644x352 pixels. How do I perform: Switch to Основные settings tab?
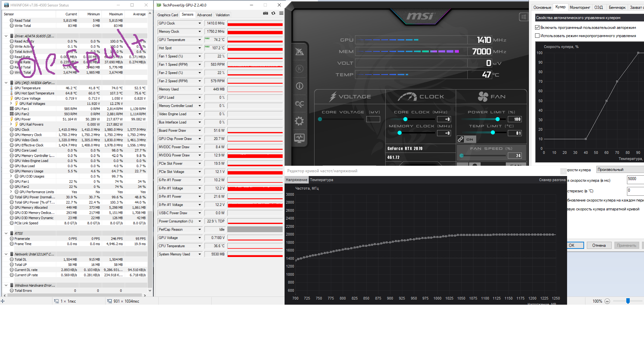click(x=542, y=7)
